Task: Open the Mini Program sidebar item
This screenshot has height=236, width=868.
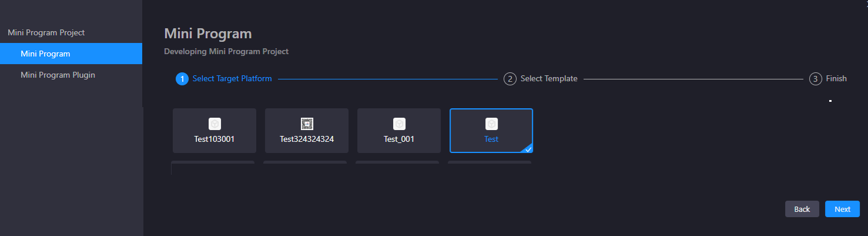Action: [45, 54]
